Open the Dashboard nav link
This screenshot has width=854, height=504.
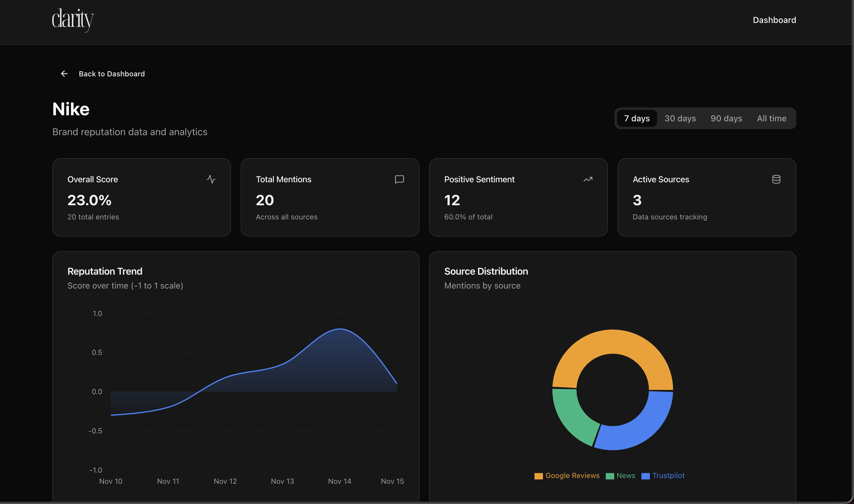coord(774,20)
